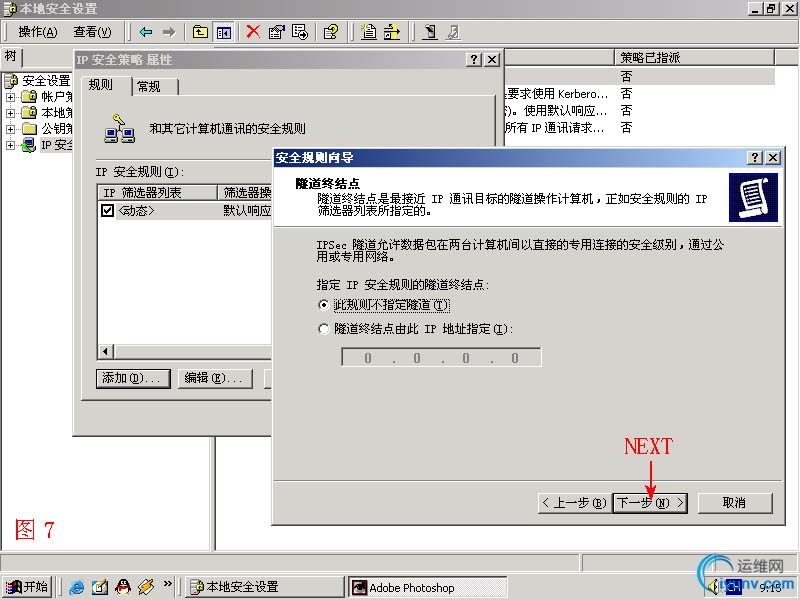Switch to 本地安全设置 taskbar button
Image resolution: width=800 pixels, height=600 pixels.
[264, 587]
